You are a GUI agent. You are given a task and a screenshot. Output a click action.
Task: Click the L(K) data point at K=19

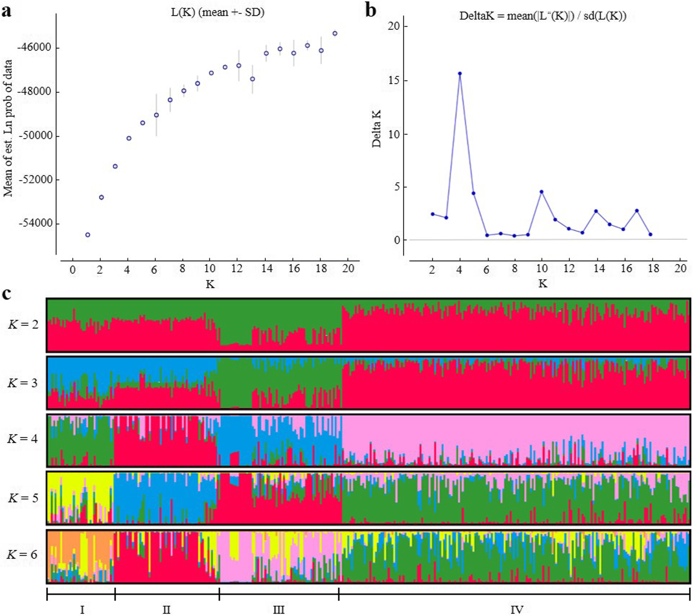[335, 33]
